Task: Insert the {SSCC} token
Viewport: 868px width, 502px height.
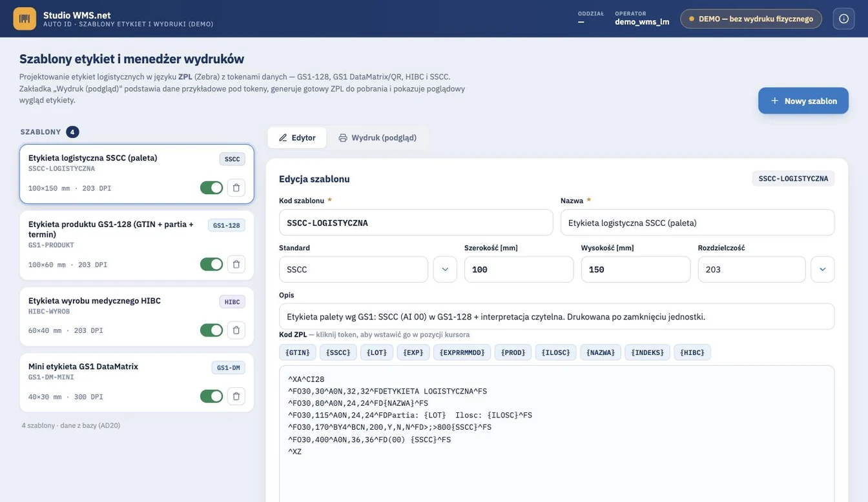Action: coord(338,352)
